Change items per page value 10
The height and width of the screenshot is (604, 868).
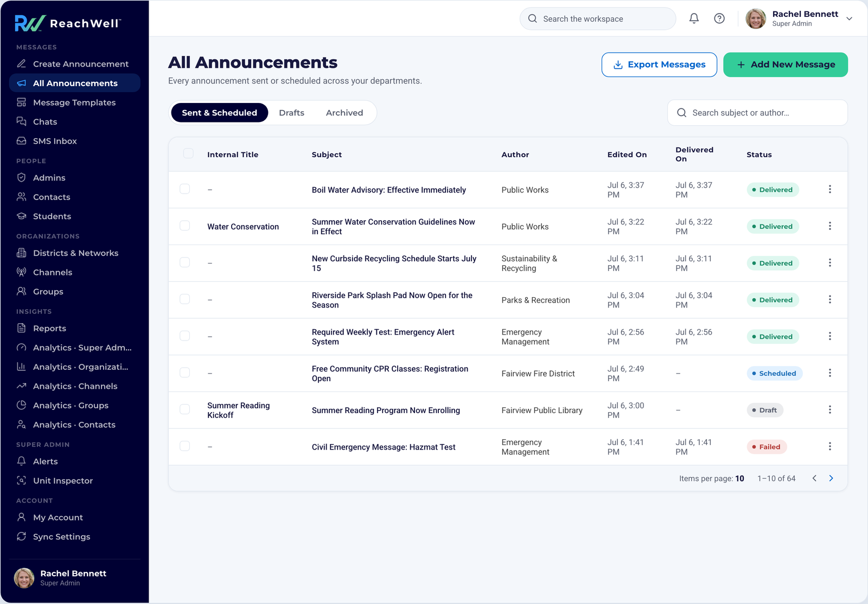pyautogui.click(x=740, y=478)
